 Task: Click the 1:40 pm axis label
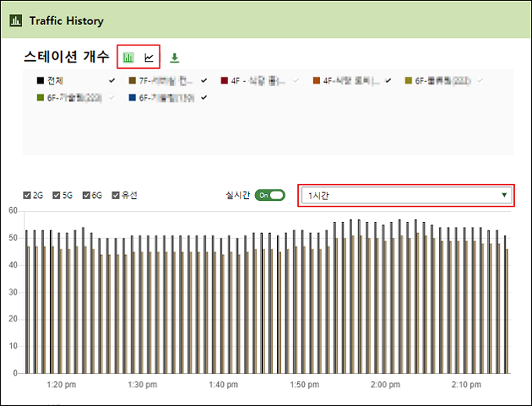(223, 385)
